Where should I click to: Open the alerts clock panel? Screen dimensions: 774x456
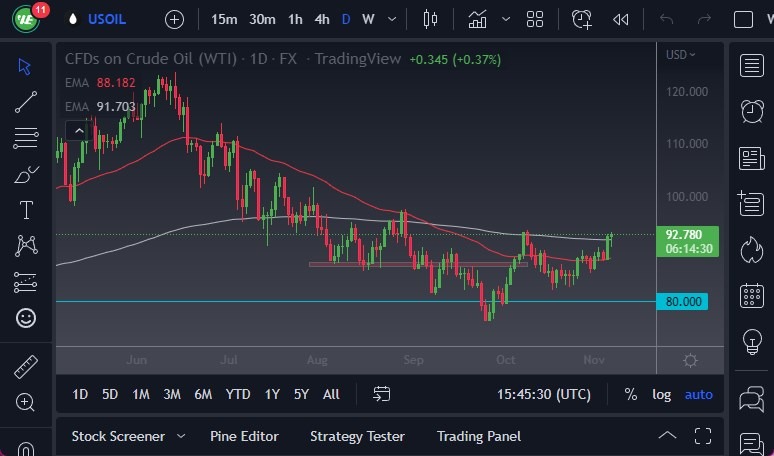point(751,111)
